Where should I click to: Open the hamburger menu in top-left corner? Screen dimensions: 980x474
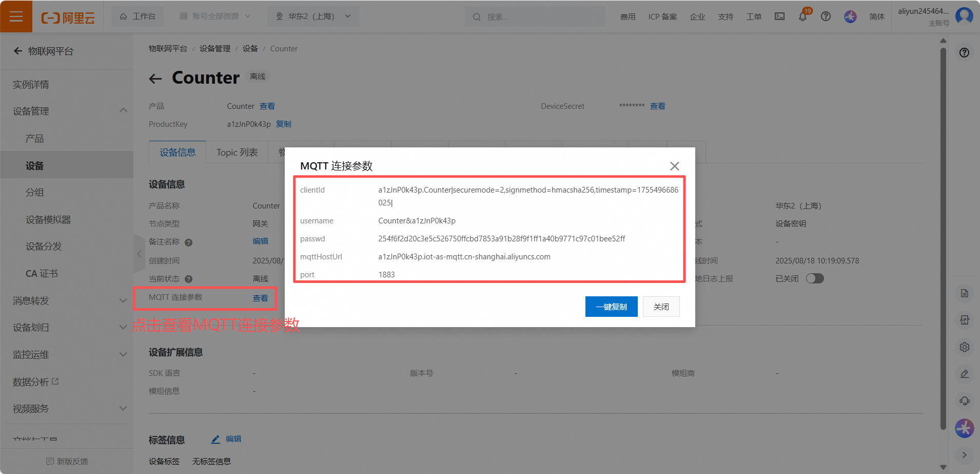coord(16,16)
